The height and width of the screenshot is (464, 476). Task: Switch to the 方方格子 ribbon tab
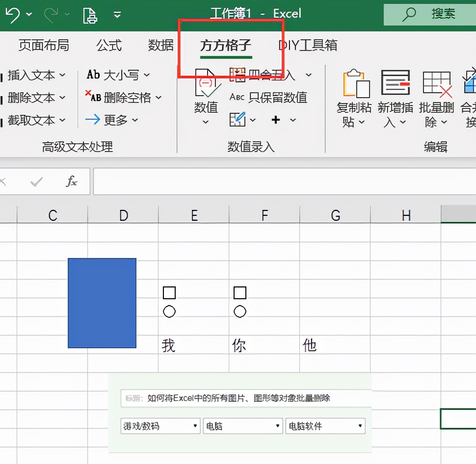point(225,45)
